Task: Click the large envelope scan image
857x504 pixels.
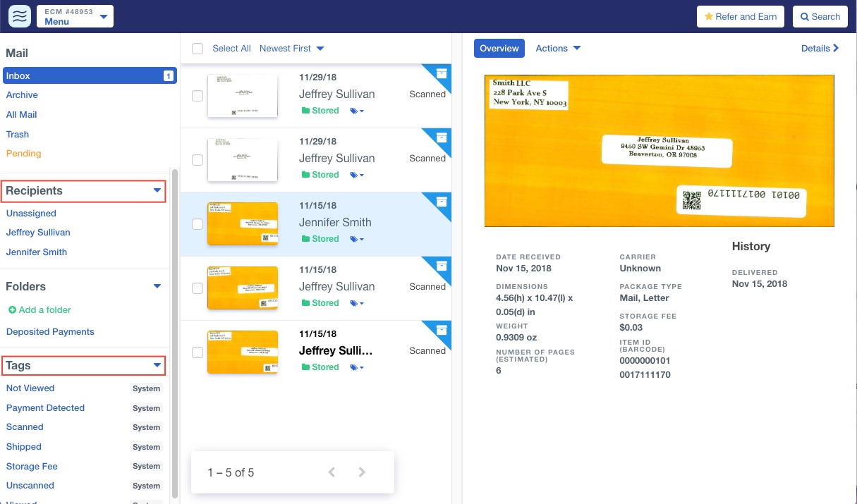Action: [x=660, y=151]
